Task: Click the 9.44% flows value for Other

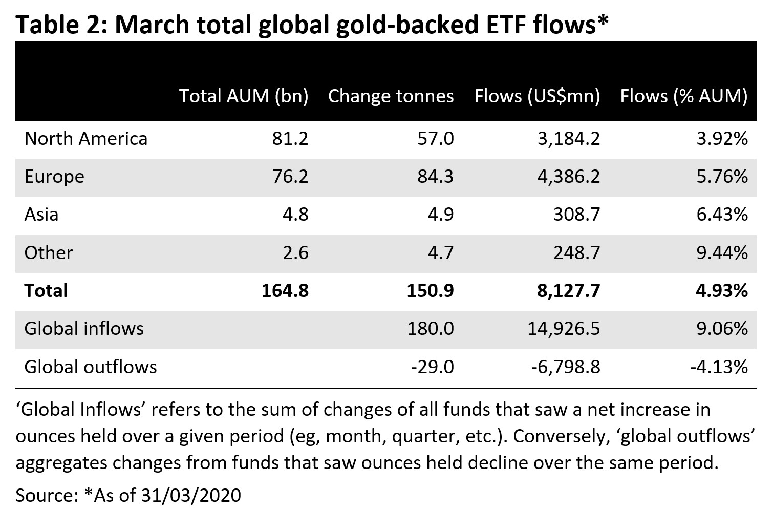Action: (722, 252)
